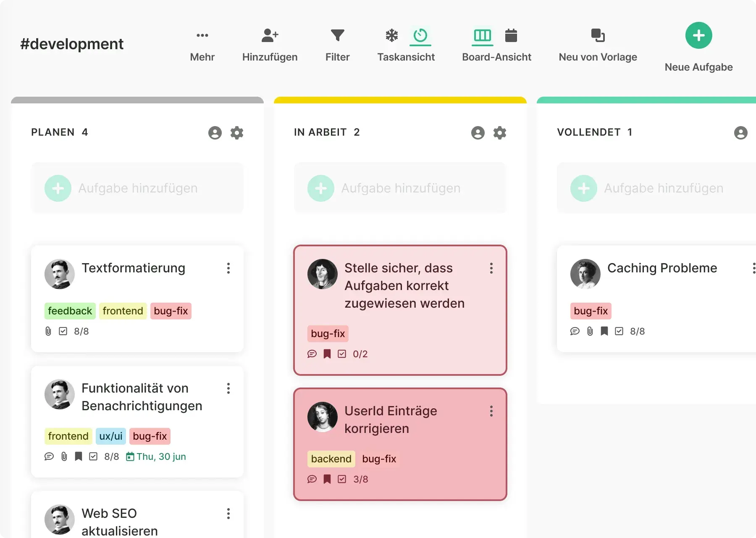
Task: Open settings gear of the Planen column
Action: (x=237, y=133)
